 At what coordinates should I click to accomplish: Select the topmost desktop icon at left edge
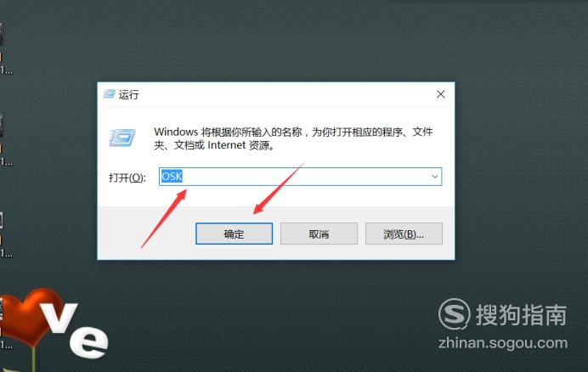pyautogui.click(x=3, y=47)
